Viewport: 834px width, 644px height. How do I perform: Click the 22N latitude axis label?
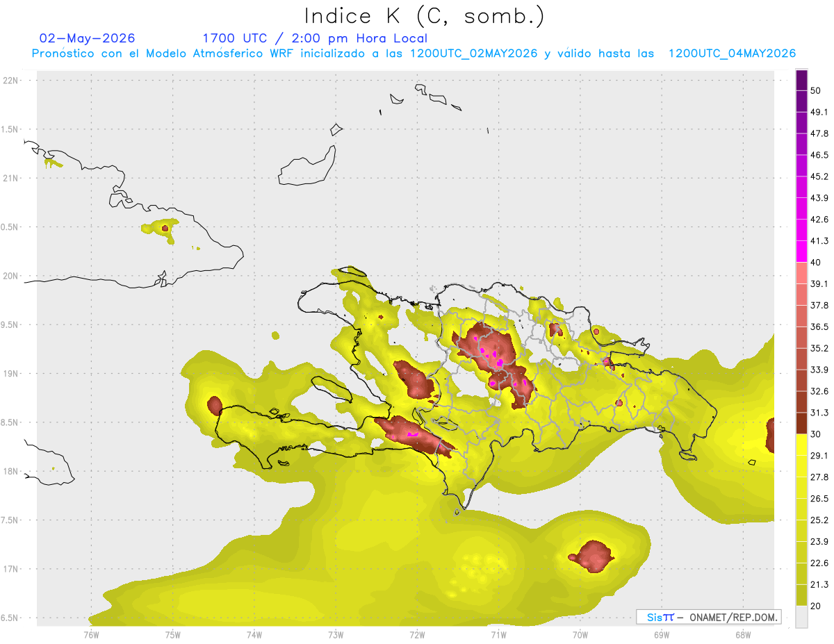click(x=12, y=81)
